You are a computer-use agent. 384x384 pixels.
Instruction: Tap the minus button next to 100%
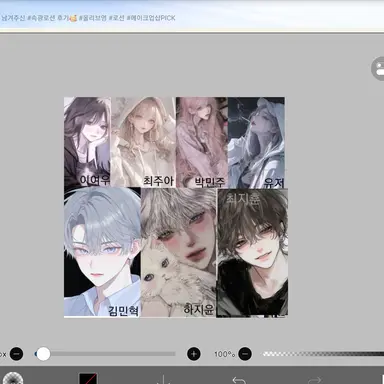point(245,354)
